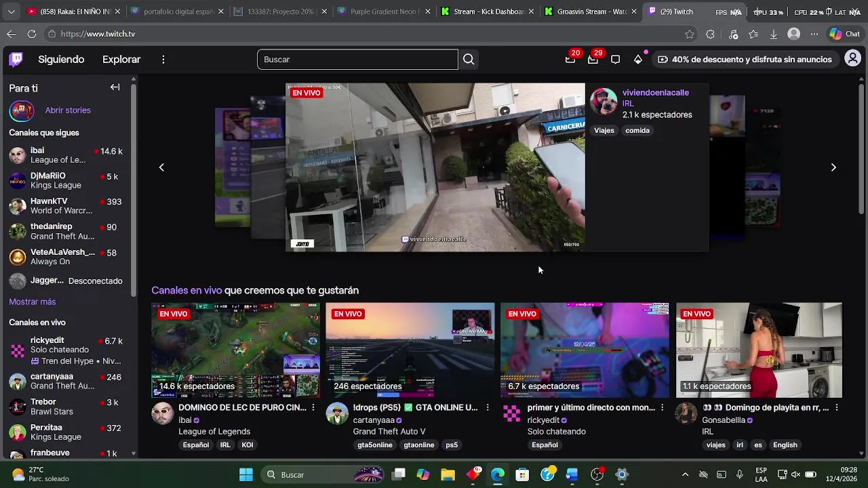Click the search magnifier button
Image resolution: width=868 pixels, height=488 pixels.
click(x=469, y=60)
